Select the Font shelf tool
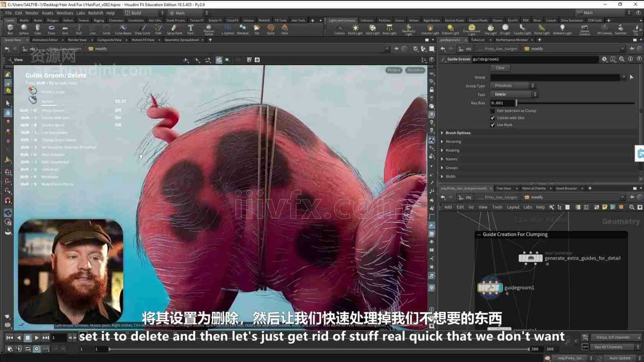 coord(190,29)
